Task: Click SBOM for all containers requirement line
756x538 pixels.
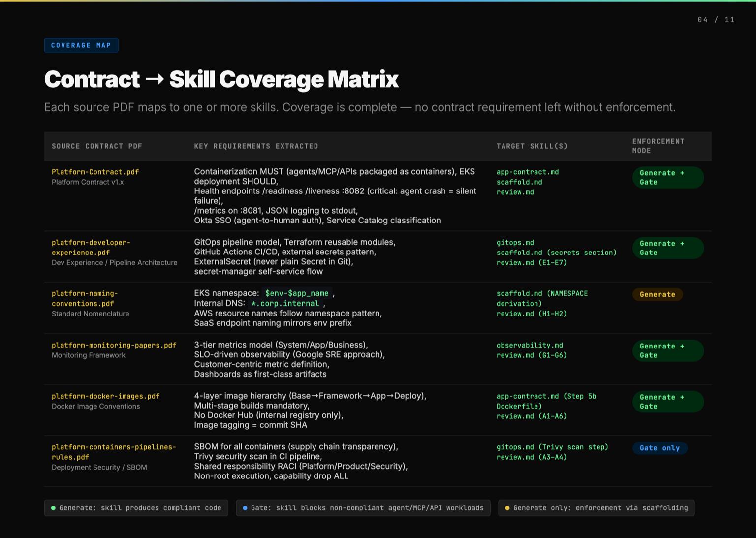Action: [296, 447]
